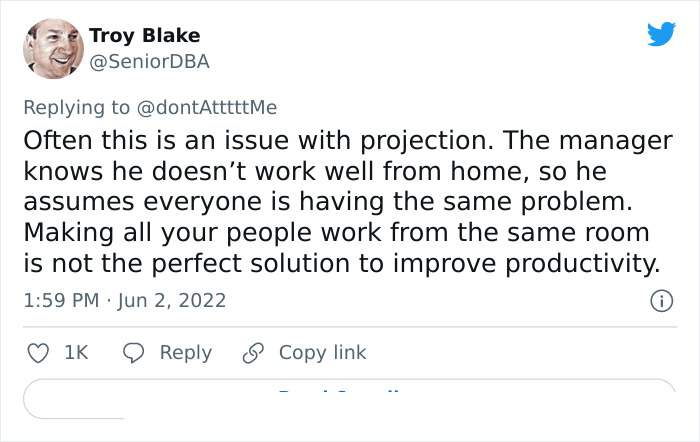Click the Twitter bird logo
The width and height of the screenshot is (700, 442).
661,35
